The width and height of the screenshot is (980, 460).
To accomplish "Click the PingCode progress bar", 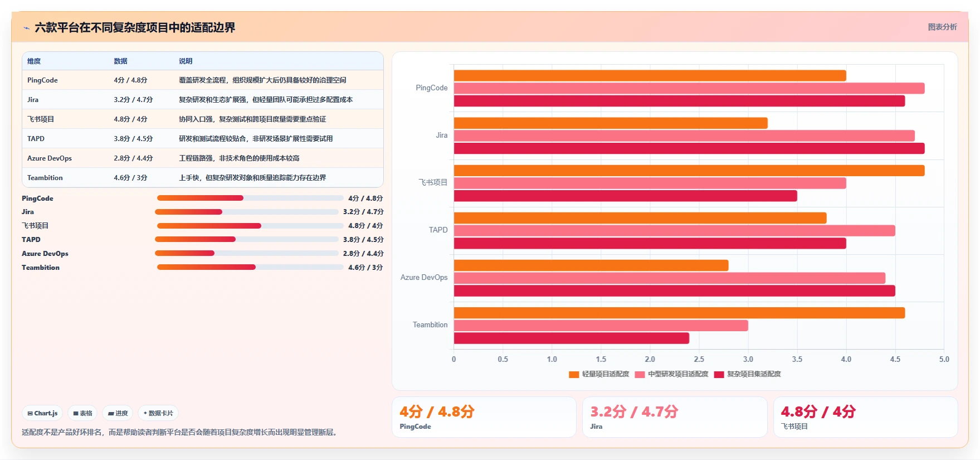I will pos(250,198).
